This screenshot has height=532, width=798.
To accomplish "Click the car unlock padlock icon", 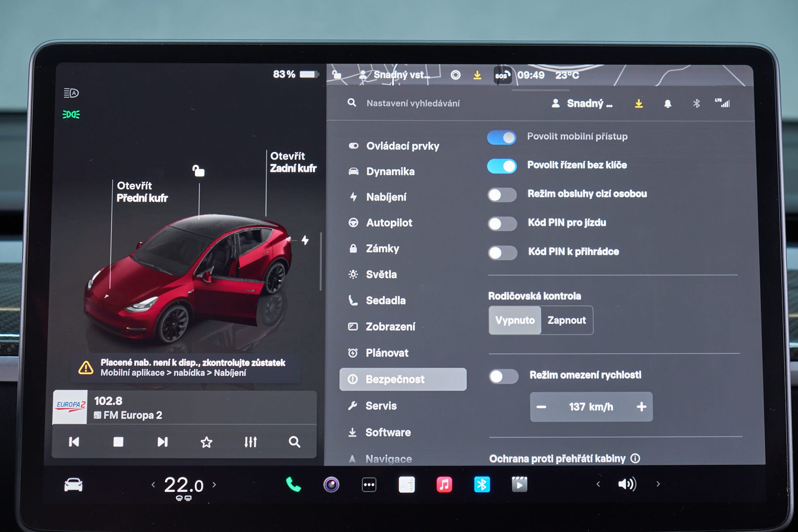I will click(198, 171).
